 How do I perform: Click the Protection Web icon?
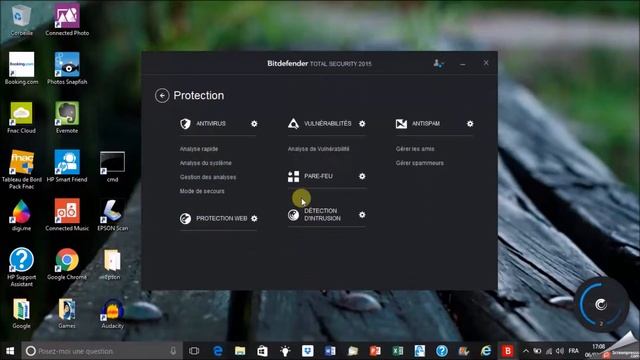click(185, 219)
